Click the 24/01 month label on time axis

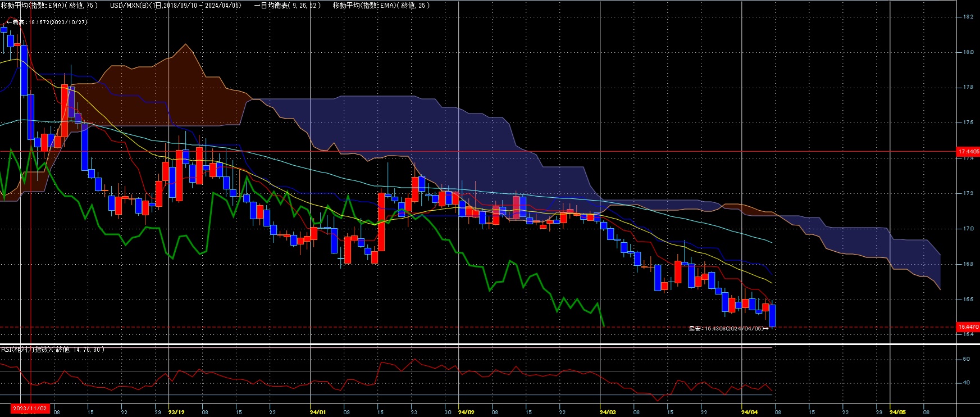318,412
